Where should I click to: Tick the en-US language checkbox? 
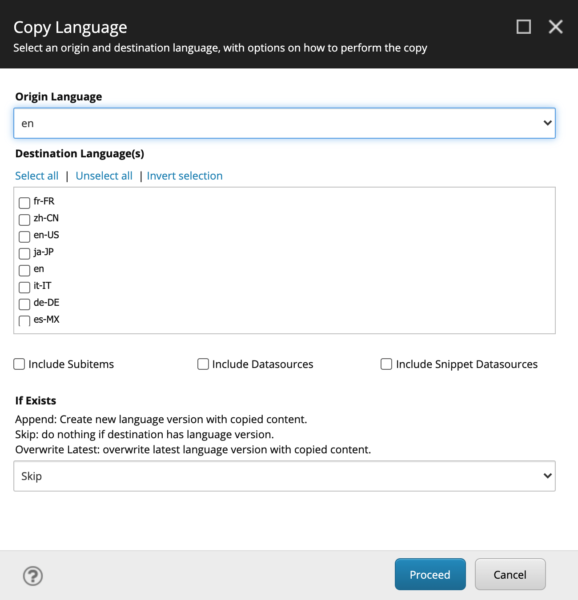tap(24, 236)
